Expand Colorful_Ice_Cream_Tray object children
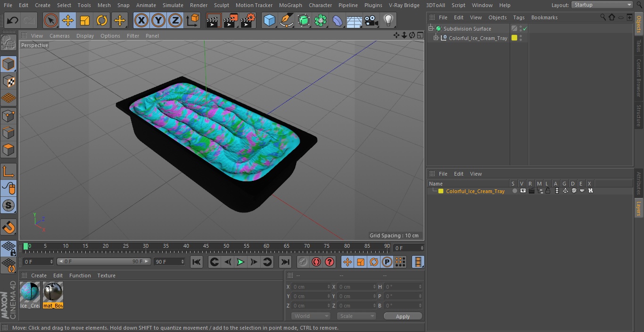The height and width of the screenshot is (332, 644). (436, 38)
